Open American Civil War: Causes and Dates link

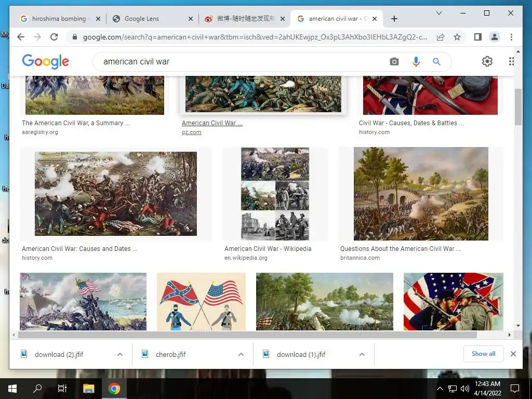(x=79, y=249)
